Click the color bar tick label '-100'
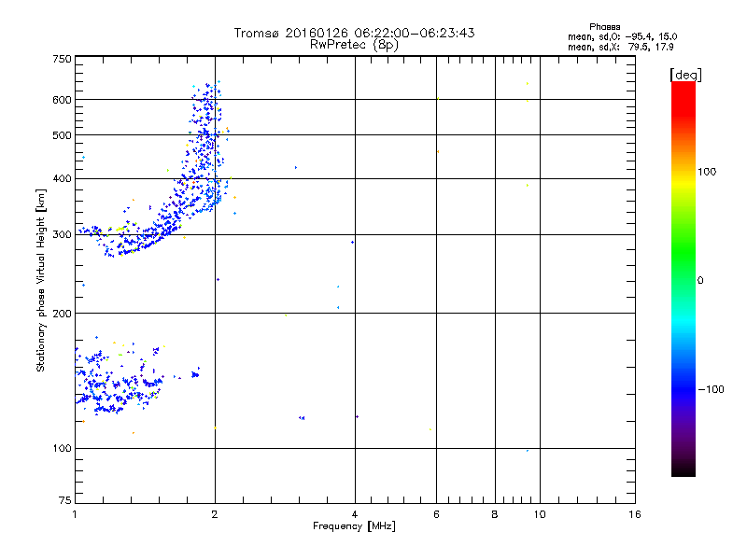747x560 pixels. [711, 389]
